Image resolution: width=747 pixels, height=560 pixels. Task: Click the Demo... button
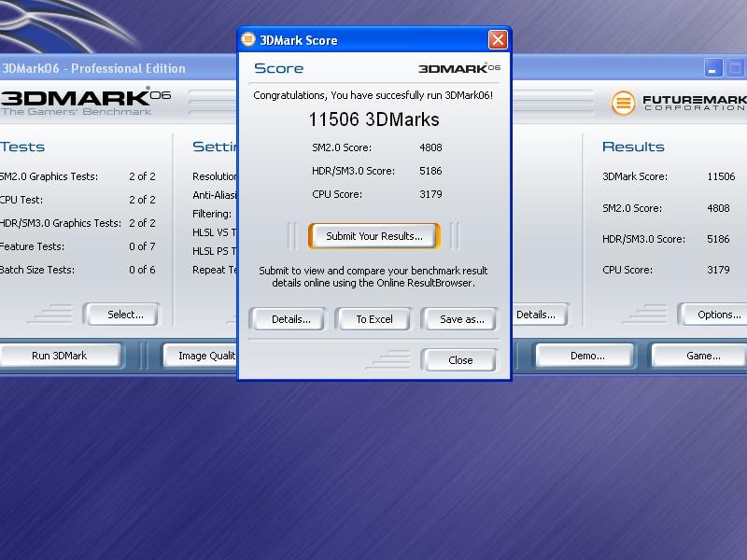pyautogui.click(x=587, y=356)
